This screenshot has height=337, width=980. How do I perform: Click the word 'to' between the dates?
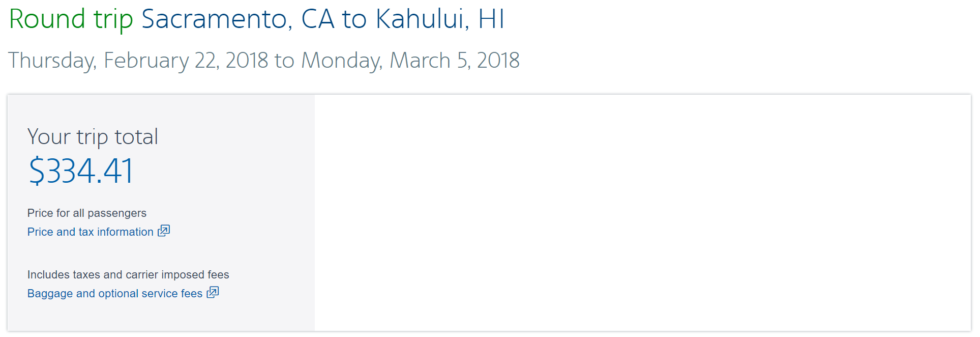pos(284,61)
